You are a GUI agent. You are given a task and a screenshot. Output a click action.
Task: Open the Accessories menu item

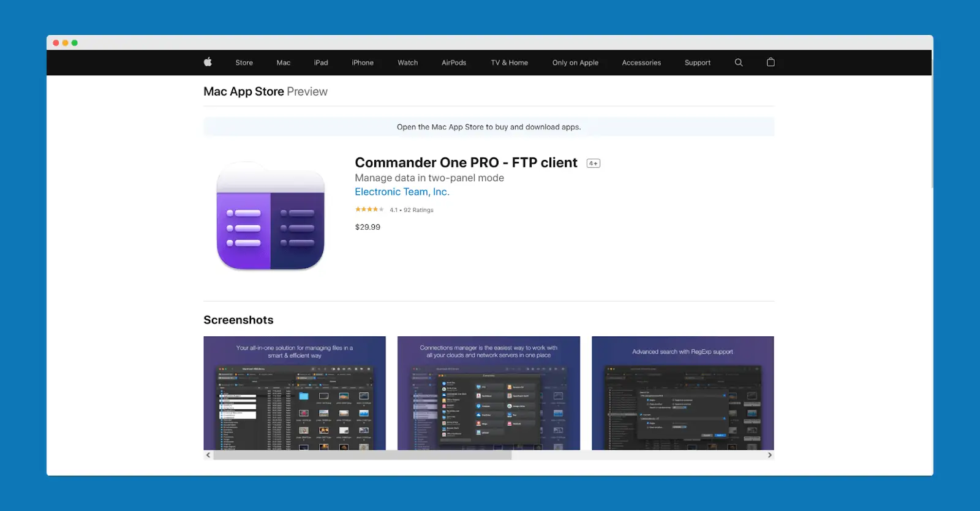(641, 62)
